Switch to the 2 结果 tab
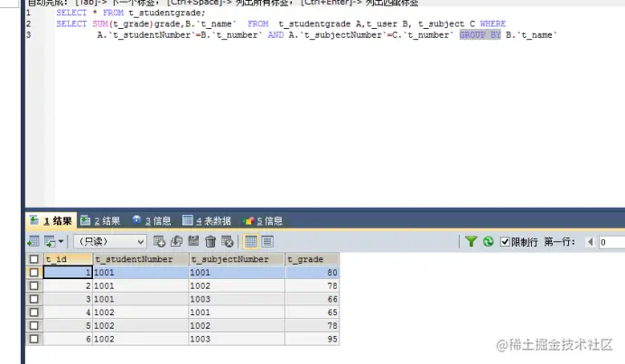This screenshot has height=364, width=625. pyautogui.click(x=100, y=220)
